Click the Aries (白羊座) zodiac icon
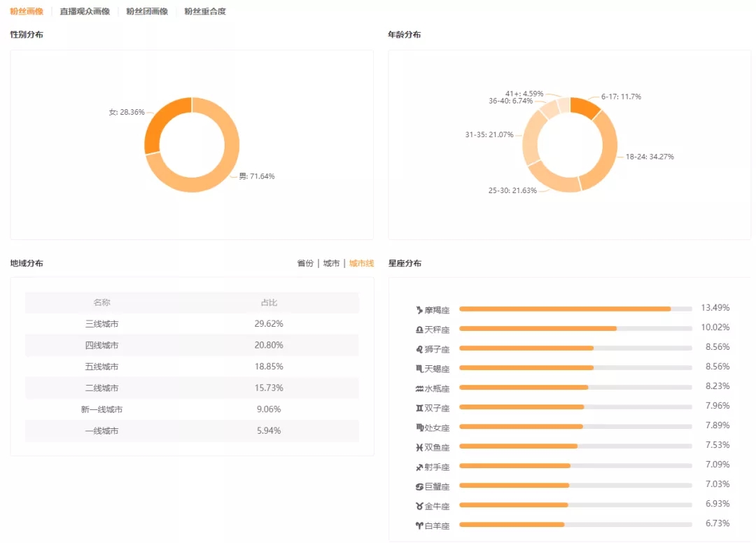This screenshot has width=756, height=543. 419,525
